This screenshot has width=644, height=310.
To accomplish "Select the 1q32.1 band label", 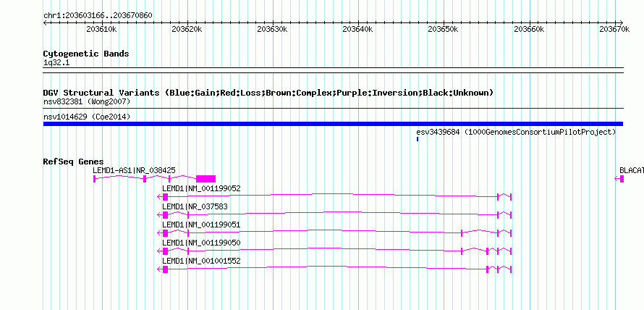I will click(x=56, y=62).
